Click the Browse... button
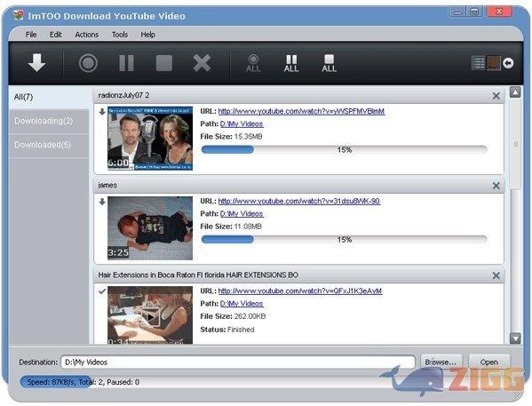Screen dimensions: 532x406 (x=441, y=362)
